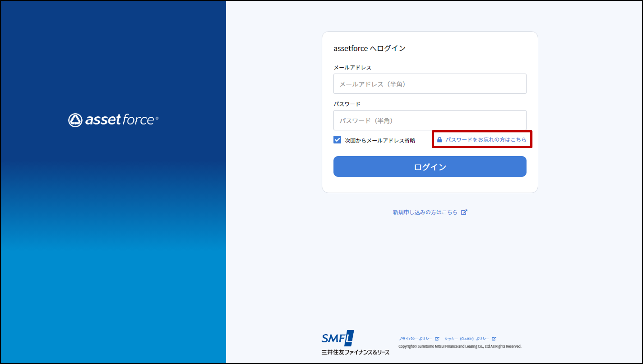This screenshot has height=364, width=643.
Task: Click the パスワード field label
Action: tap(347, 104)
